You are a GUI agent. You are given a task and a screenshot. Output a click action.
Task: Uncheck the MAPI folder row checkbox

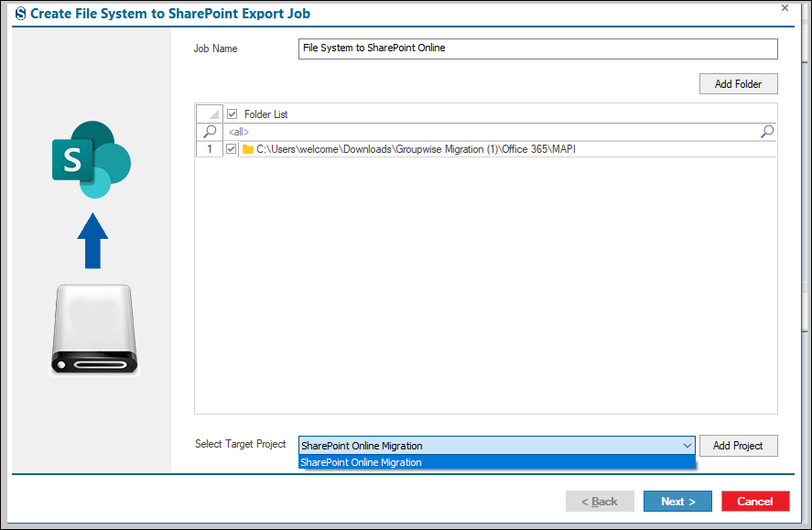click(231, 149)
